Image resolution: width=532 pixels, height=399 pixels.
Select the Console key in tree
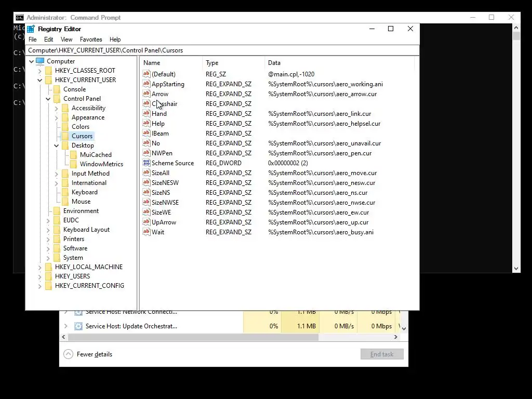(x=75, y=89)
